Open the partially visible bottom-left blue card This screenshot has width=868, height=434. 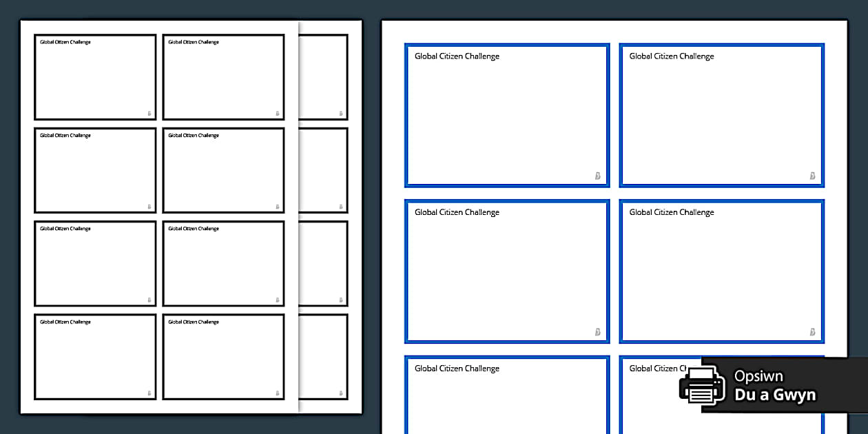pos(507,396)
